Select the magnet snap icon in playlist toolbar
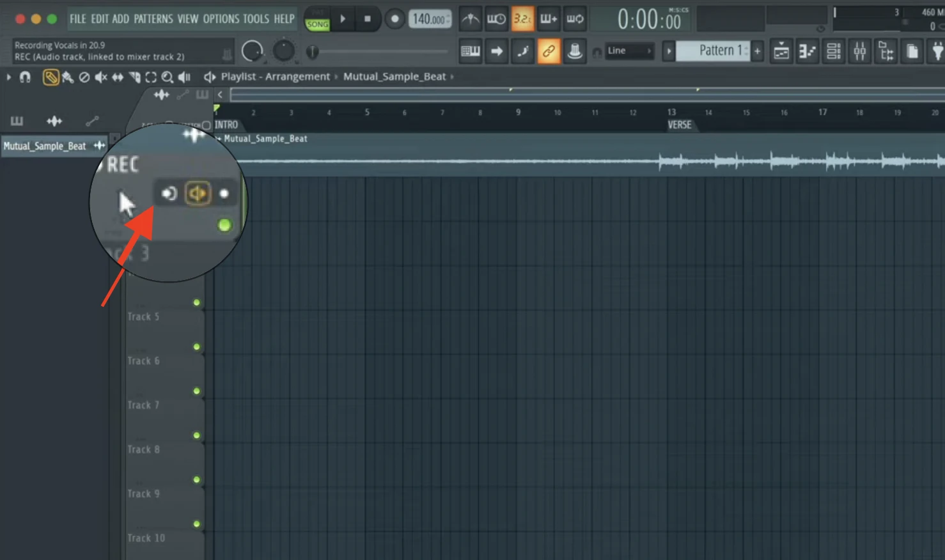945x560 pixels. click(26, 76)
